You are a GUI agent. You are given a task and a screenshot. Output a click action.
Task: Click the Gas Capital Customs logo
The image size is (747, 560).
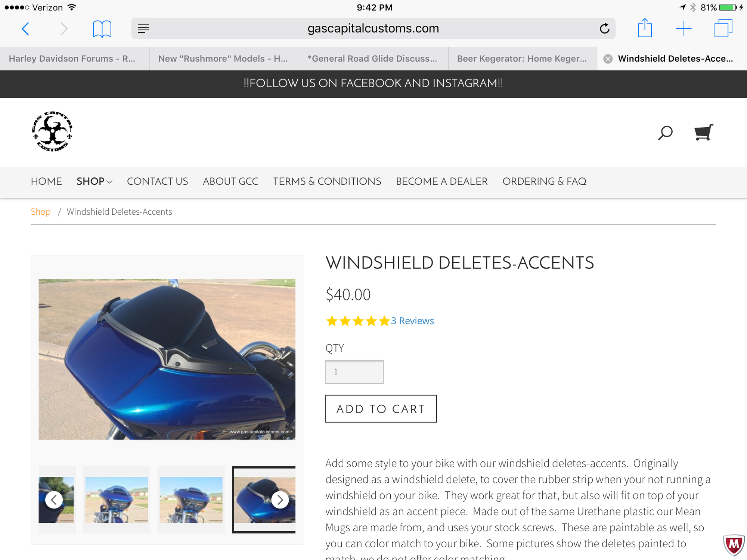tap(52, 131)
